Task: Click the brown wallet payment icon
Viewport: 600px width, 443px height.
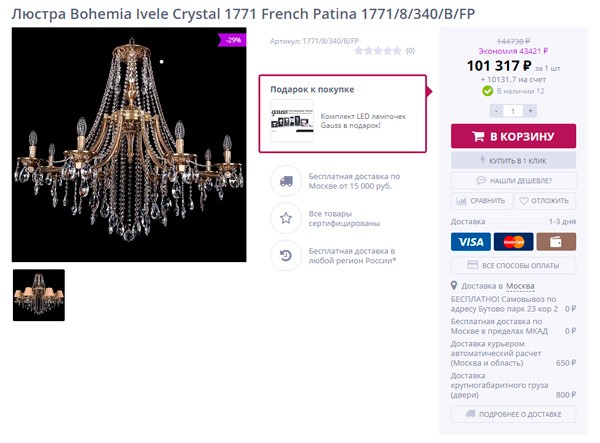Action: (x=556, y=241)
